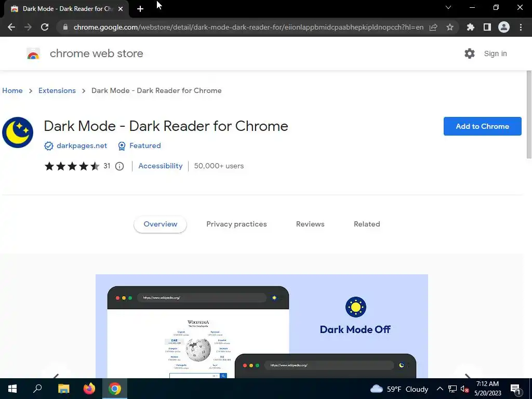Open a new tab with plus button

pyautogui.click(x=140, y=9)
